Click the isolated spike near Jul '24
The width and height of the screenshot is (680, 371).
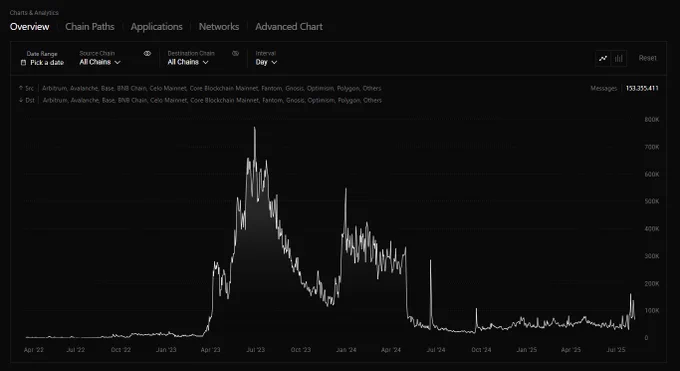coord(430,261)
